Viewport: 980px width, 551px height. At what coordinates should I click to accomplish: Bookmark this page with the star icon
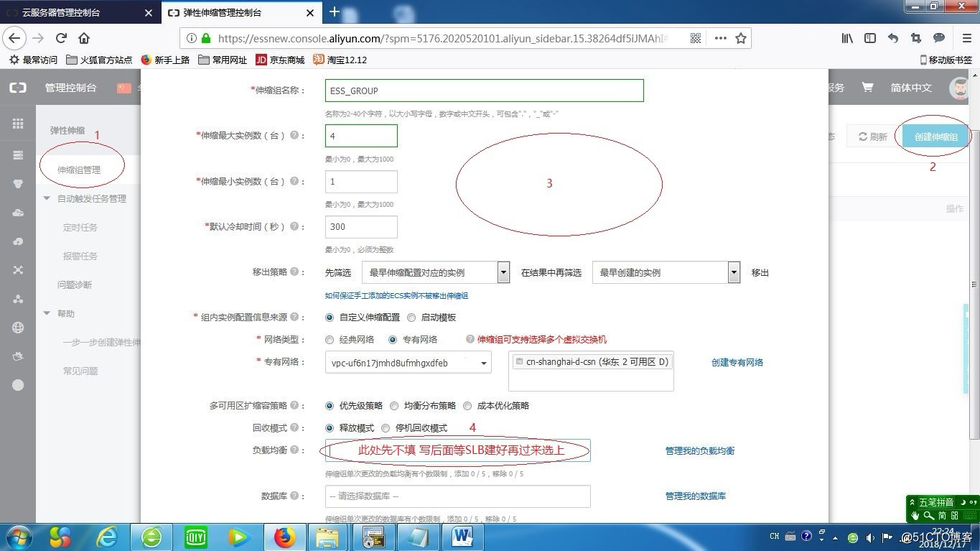[741, 38]
